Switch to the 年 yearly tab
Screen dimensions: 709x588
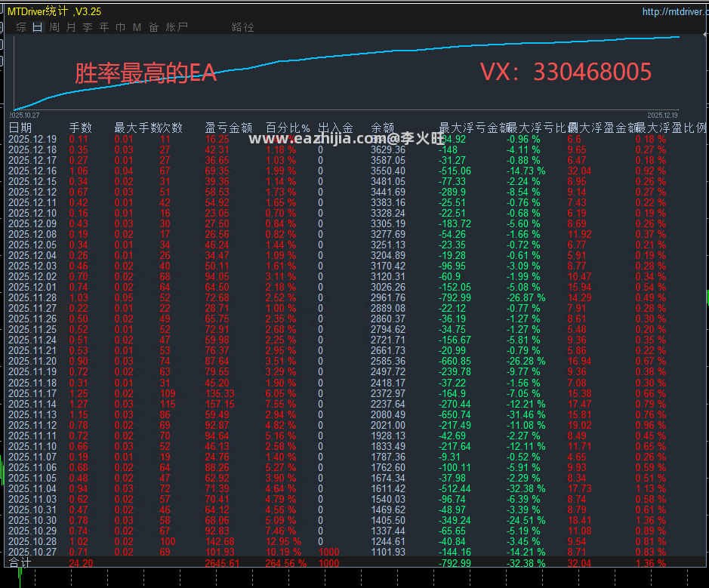104,27
